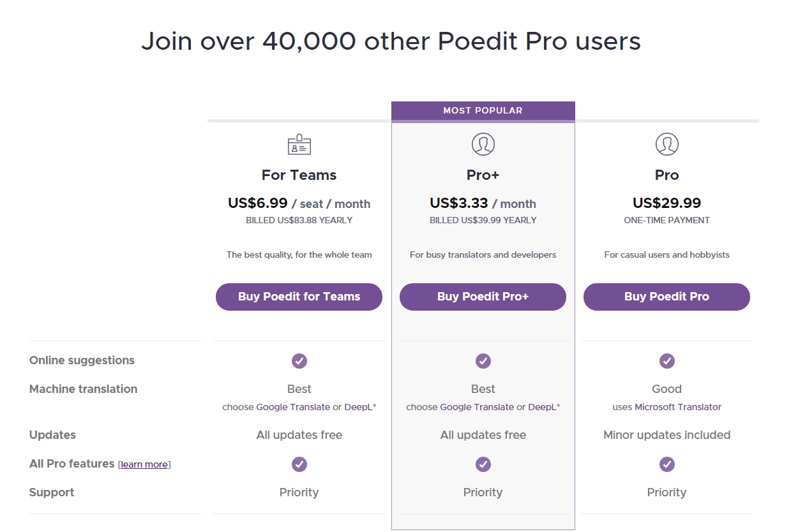Click All Pro features checkmark under Pro

[667, 464]
